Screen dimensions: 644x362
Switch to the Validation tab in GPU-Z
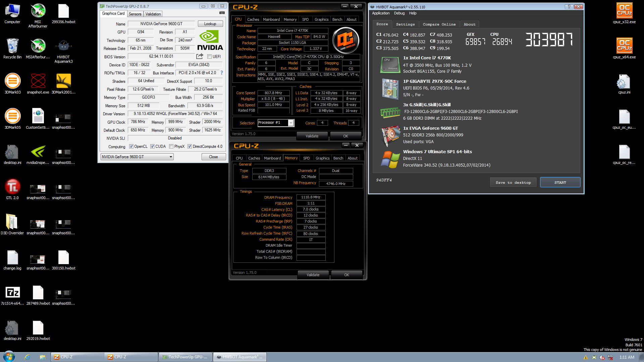tap(153, 14)
